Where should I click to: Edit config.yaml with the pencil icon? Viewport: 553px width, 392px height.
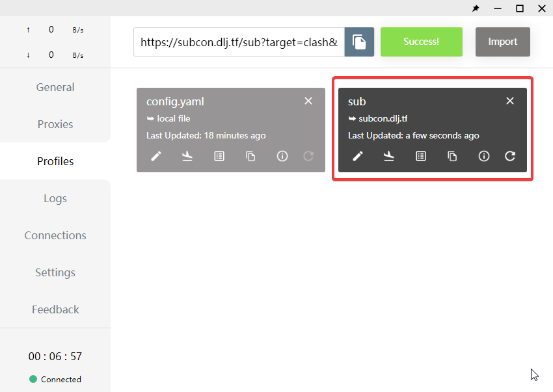point(155,156)
